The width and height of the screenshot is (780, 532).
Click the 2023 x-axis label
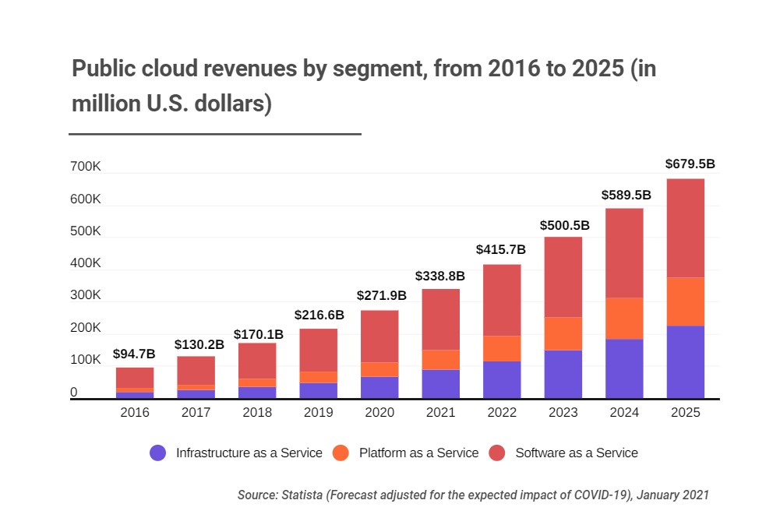point(563,412)
